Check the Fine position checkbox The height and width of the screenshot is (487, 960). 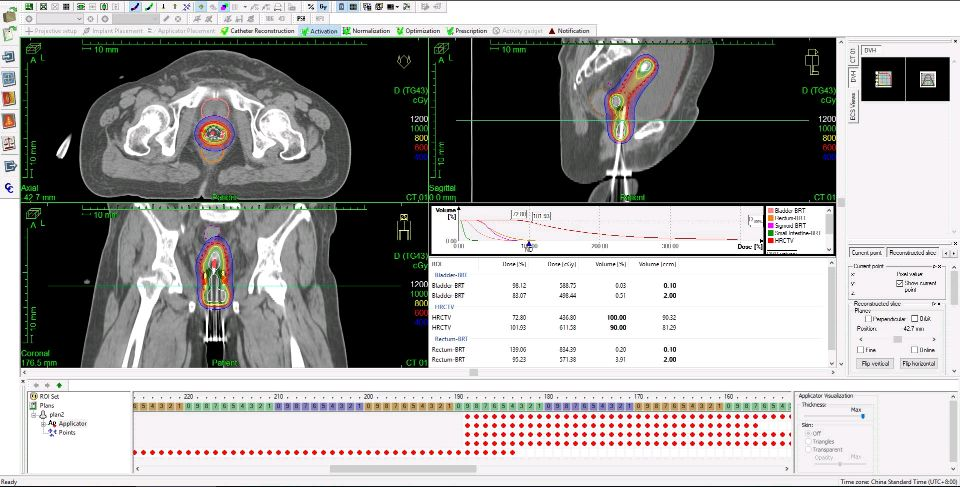pyautogui.click(x=862, y=350)
